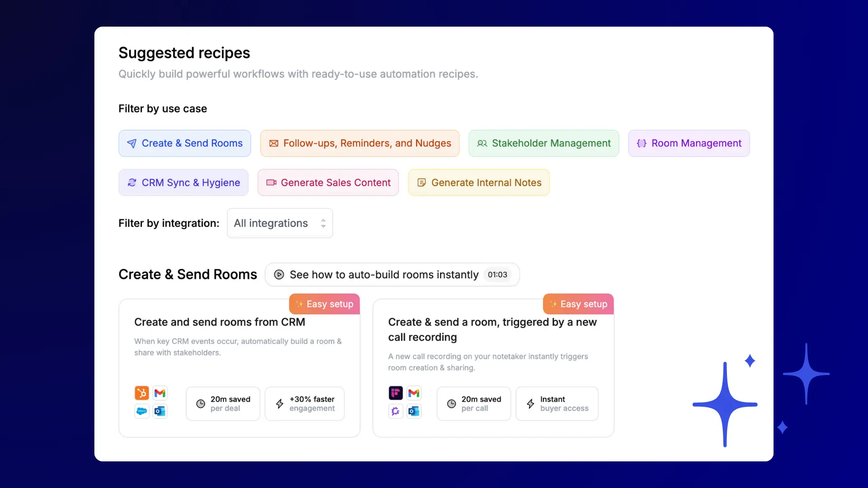The image size is (868, 488).
Task: Toggle the CRM Sync & Hygiene filter
Action: click(x=183, y=183)
